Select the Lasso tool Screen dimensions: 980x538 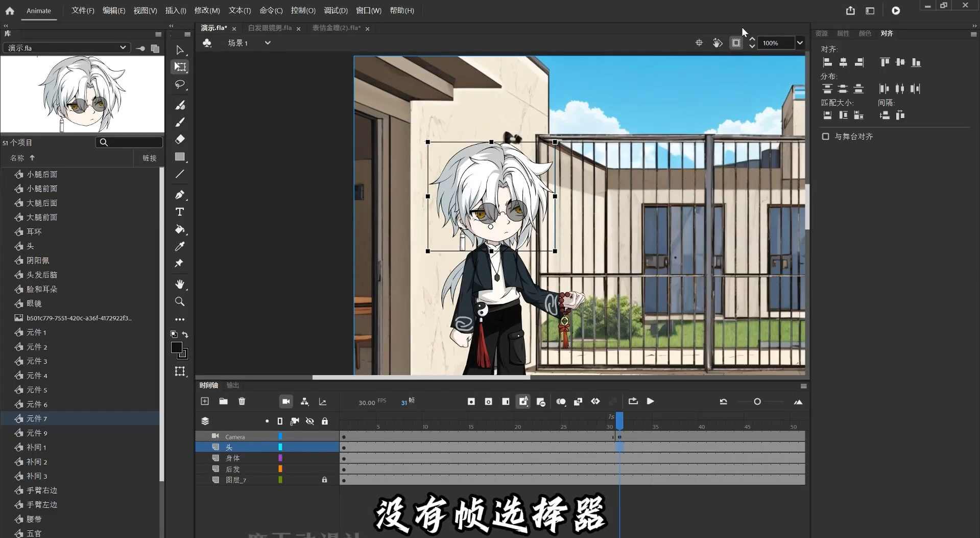click(x=180, y=84)
